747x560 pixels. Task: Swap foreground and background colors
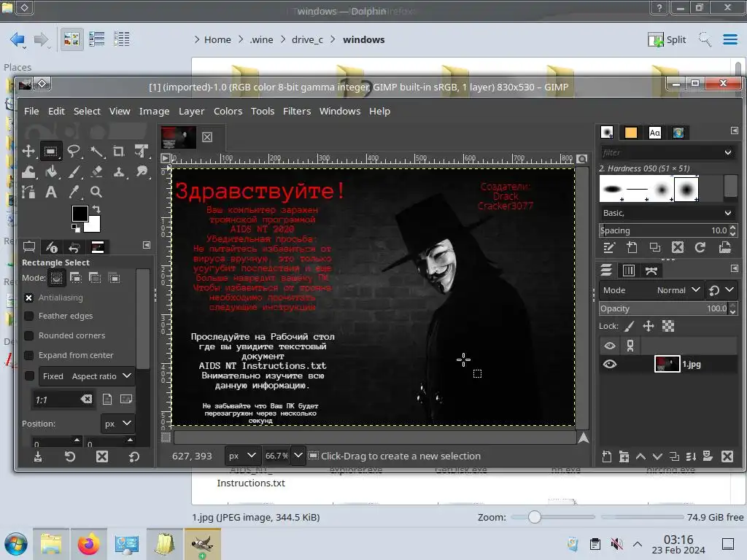click(x=96, y=209)
